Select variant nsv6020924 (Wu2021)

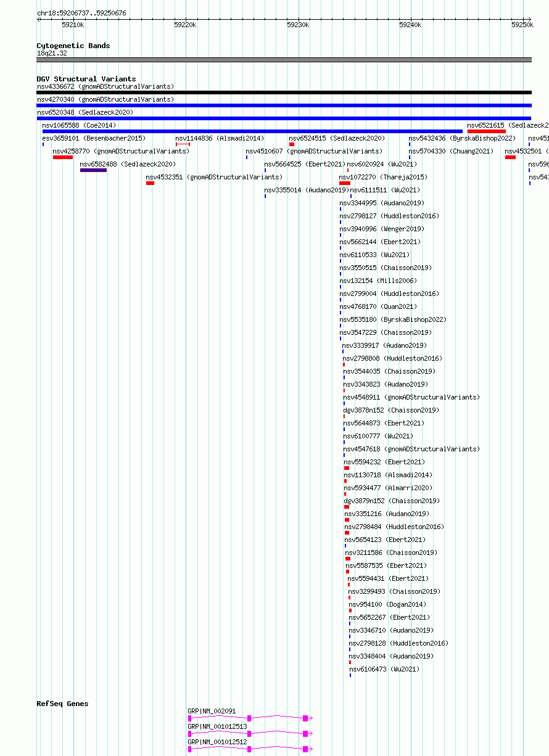[x=382, y=164]
